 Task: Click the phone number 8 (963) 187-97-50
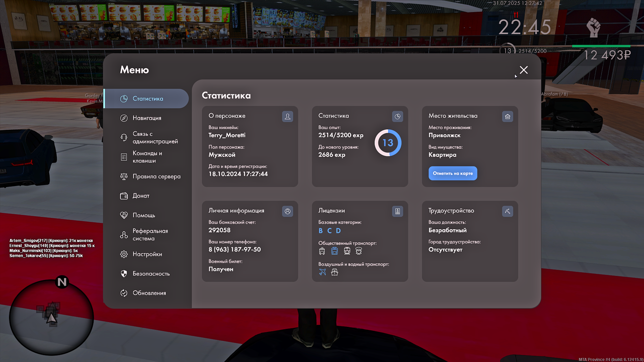click(x=234, y=250)
